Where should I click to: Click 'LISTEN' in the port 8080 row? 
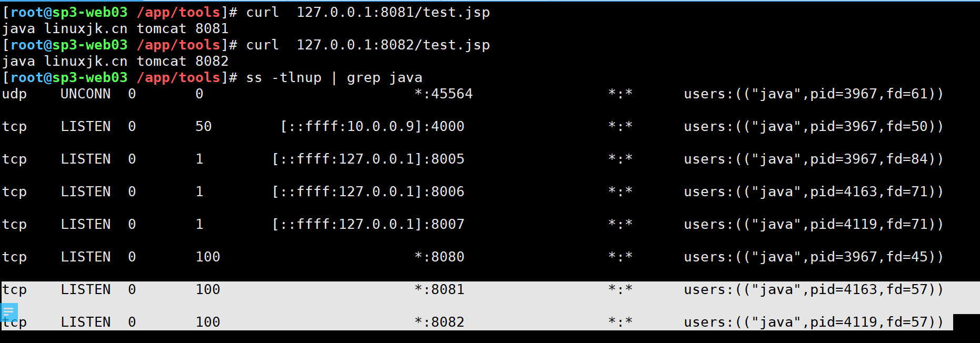click(x=86, y=257)
